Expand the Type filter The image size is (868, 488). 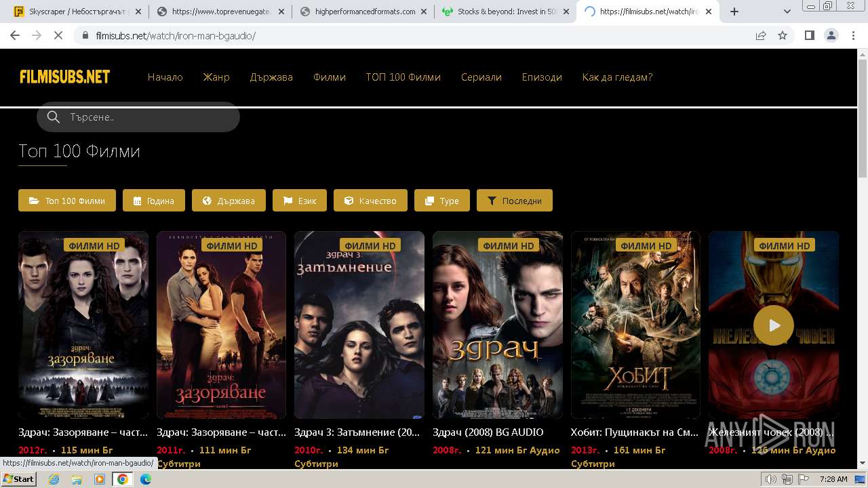pyautogui.click(x=442, y=201)
